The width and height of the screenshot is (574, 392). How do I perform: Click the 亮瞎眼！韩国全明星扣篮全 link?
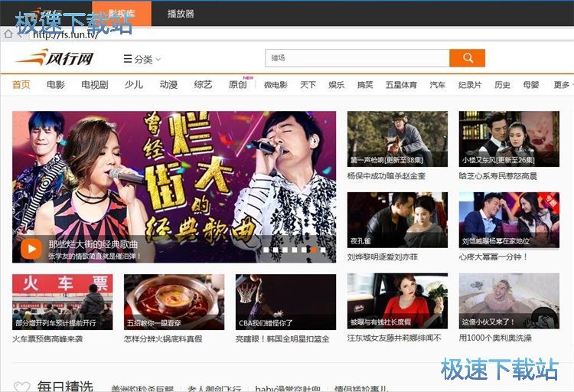[282, 339]
